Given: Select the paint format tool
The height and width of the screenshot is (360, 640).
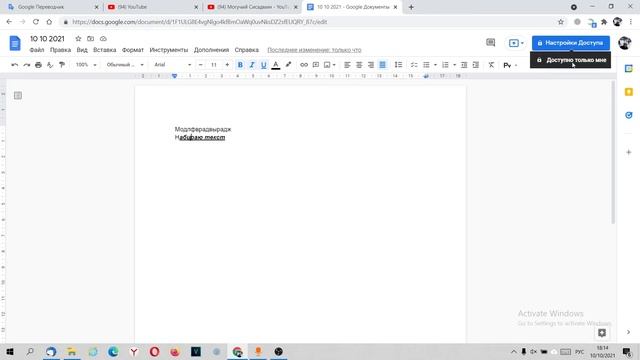Looking at the screenshot, I should pyautogui.click(x=62, y=65).
